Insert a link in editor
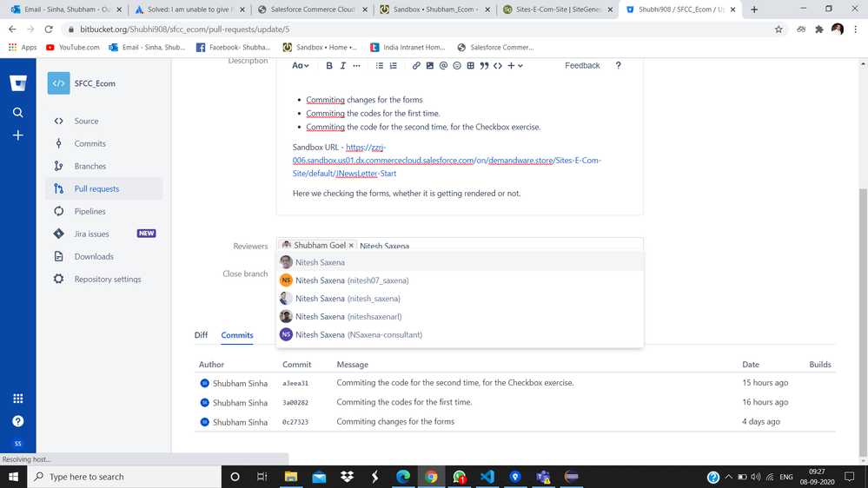 tap(415, 65)
